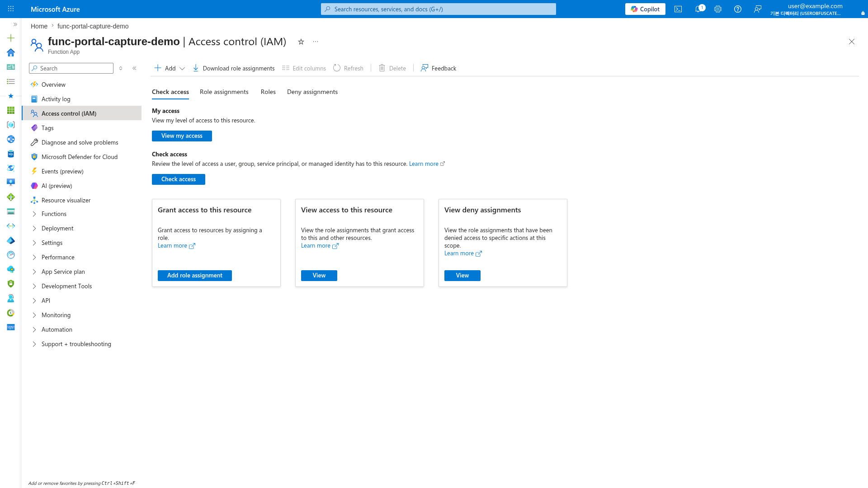868x488 pixels.
Task: Go to Home via the sidebar house icon
Action: pos(11,52)
